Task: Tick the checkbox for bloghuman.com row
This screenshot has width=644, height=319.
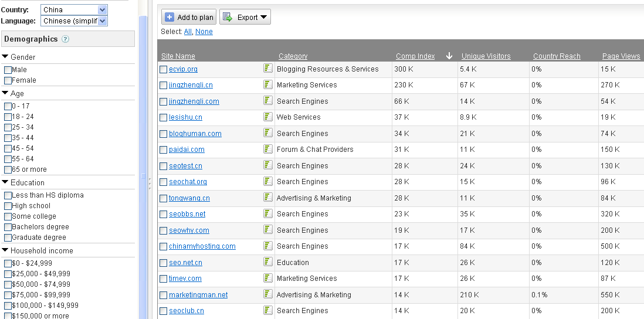Action: (x=164, y=134)
